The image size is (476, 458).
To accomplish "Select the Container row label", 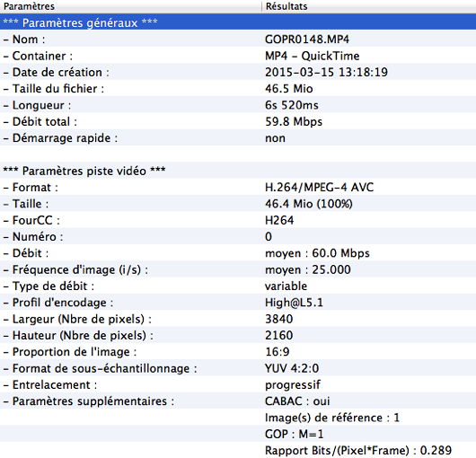I will click(38, 56).
